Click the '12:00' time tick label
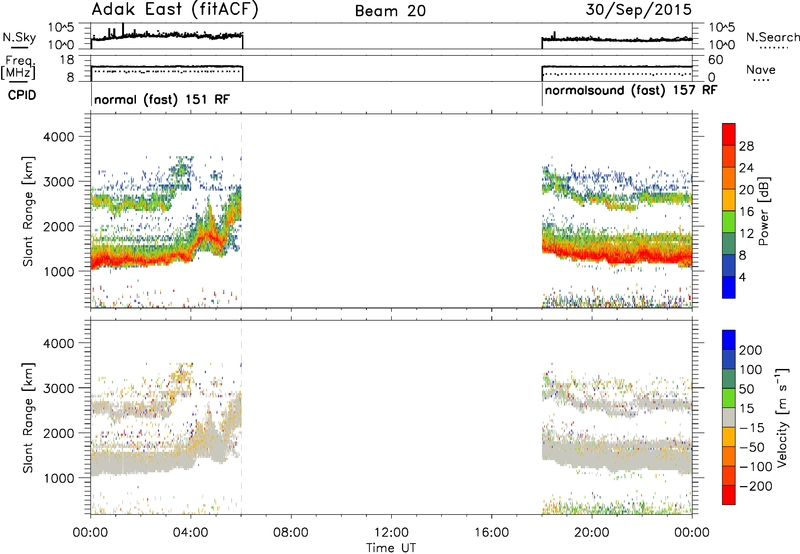This screenshot has width=800, height=554. pos(391,533)
